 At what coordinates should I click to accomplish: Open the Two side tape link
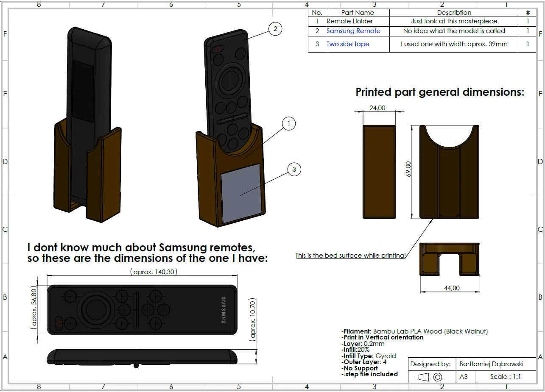(348, 44)
